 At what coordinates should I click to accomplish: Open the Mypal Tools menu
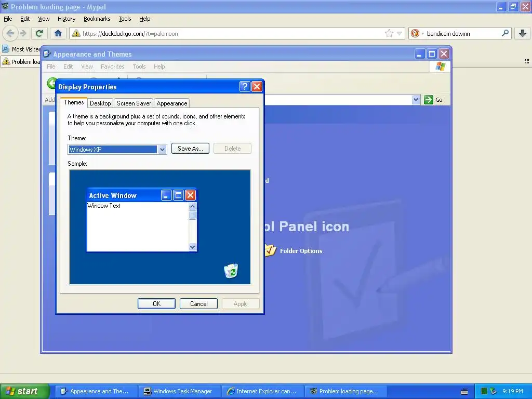pos(125,19)
